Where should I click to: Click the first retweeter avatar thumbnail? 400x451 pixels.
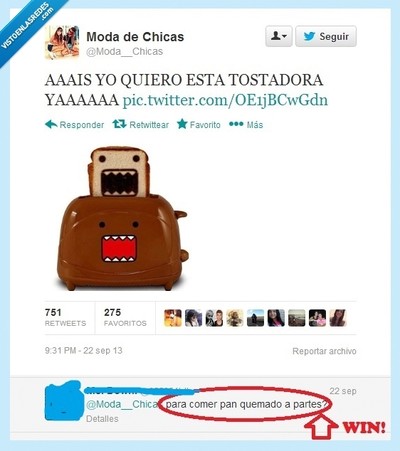pyautogui.click(x=173, y=318)
